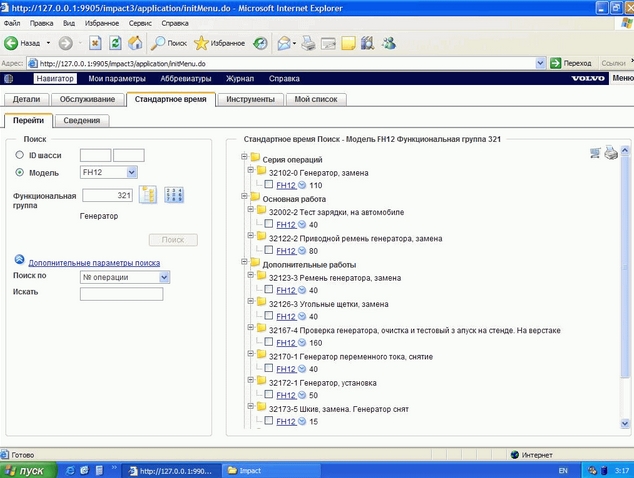Screen dimensions: 634x478
Task: Collapse the 32102-0 Генератор, замена node
Action: point(250,169)
